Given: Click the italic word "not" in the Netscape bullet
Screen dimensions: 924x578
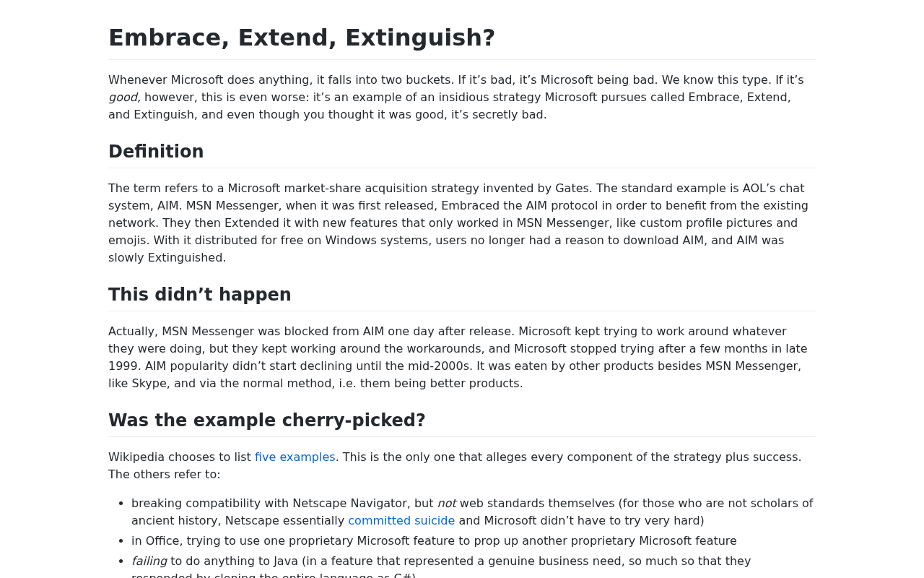Looking at the screenshot, I should pos(447,504).
